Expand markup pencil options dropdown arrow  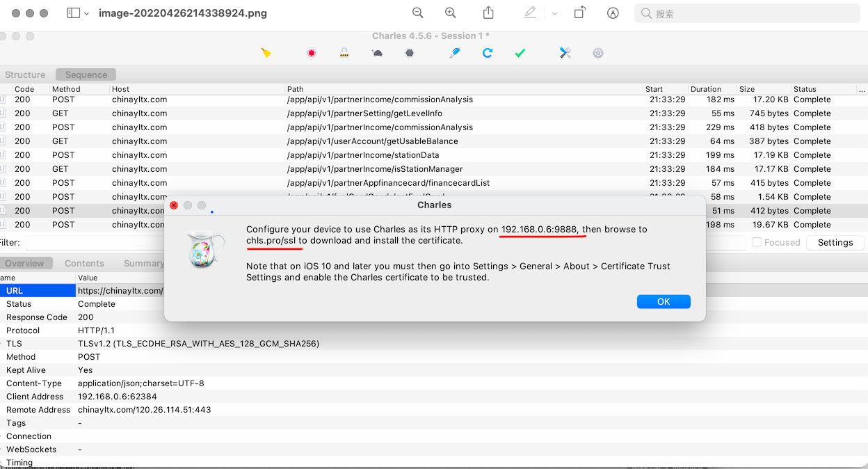(x=554, y=13)
